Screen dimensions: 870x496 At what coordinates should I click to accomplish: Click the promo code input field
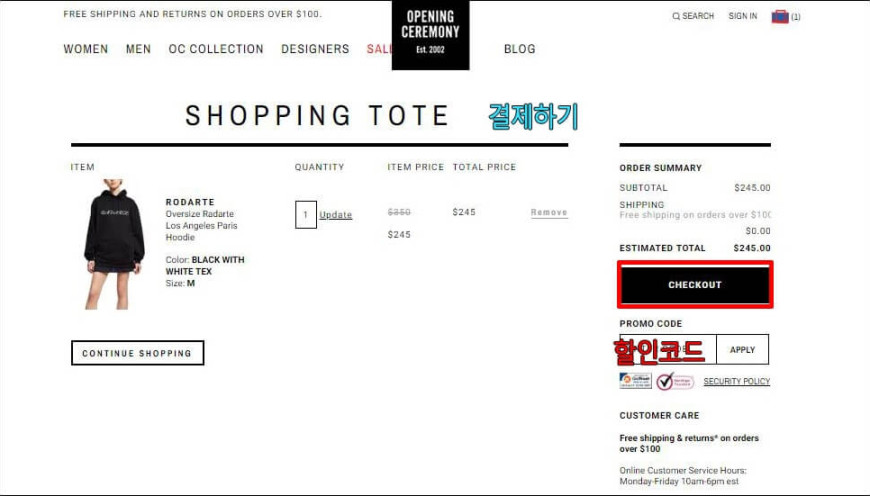[x=668, y=350]
